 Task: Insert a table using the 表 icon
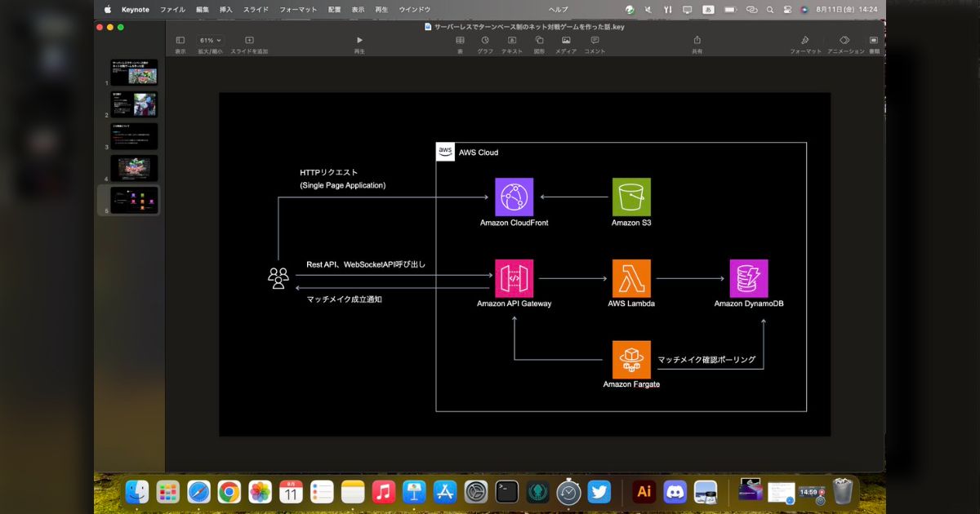point(460,39)
